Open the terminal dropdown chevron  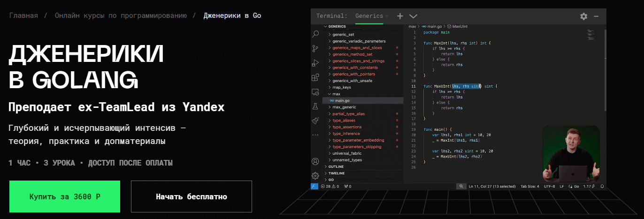click(413, 16)
